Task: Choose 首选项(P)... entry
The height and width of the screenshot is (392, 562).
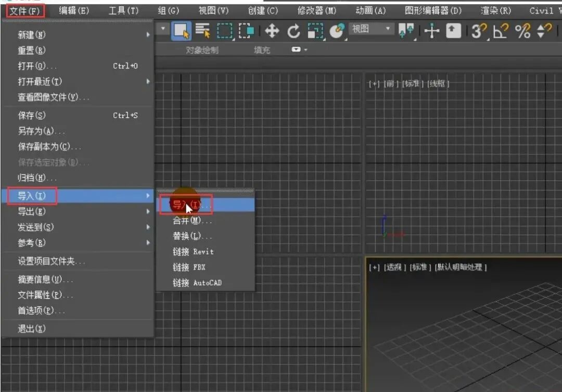Action: click(78, 311)
